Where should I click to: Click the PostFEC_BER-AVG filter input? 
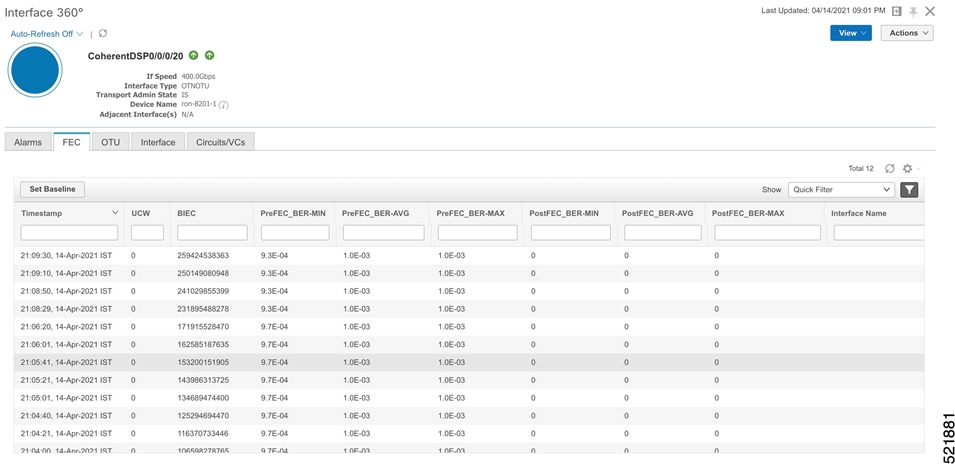click(663, 233)
